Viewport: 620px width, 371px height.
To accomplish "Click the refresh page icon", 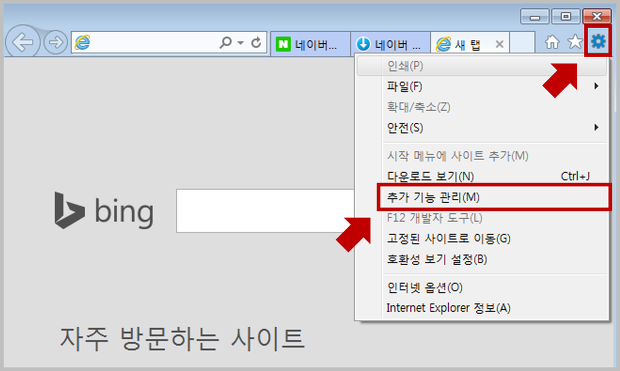I will point(256,42).
